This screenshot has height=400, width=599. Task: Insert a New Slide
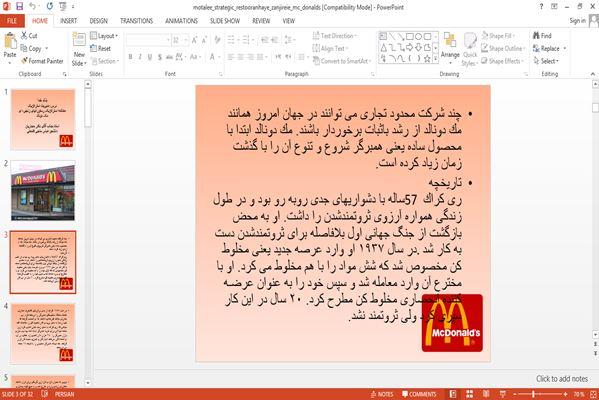(79, 50)
